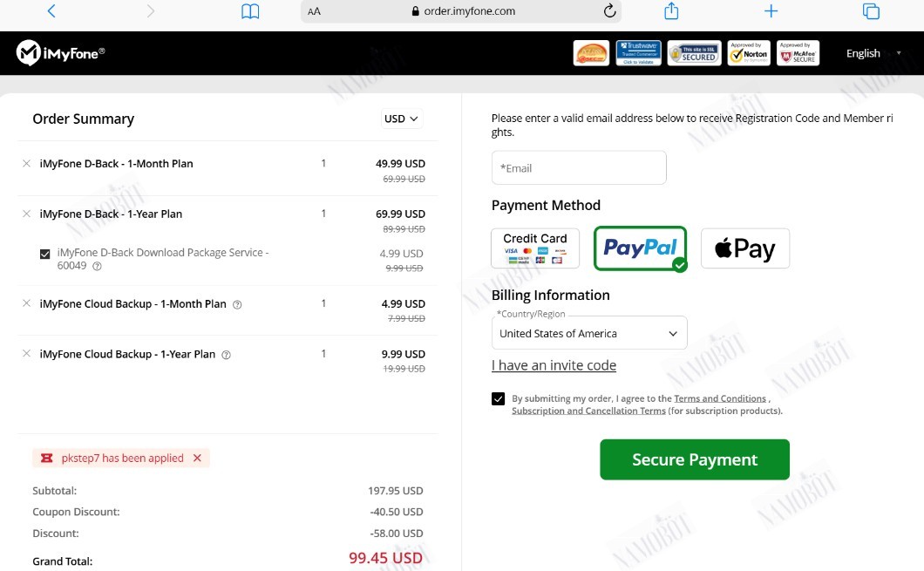Click the -40.50 USD coupon discount value
The image size is (924, 571).
click(397, 512)
